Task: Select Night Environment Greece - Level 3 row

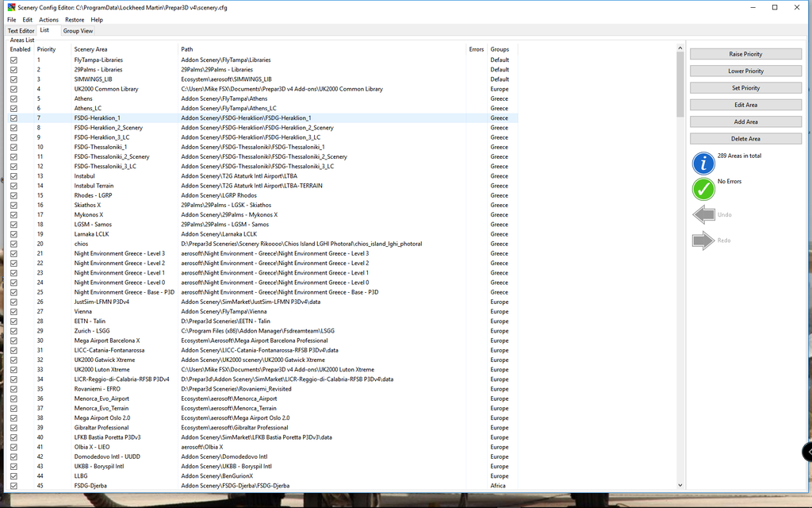Action: pos(262,253)
